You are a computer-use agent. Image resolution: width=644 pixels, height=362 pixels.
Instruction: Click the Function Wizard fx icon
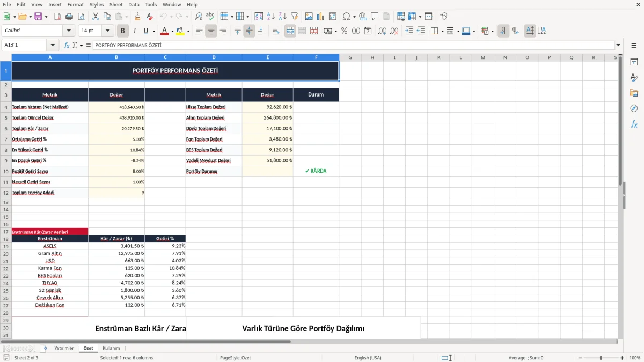click(x=67, y=46)
